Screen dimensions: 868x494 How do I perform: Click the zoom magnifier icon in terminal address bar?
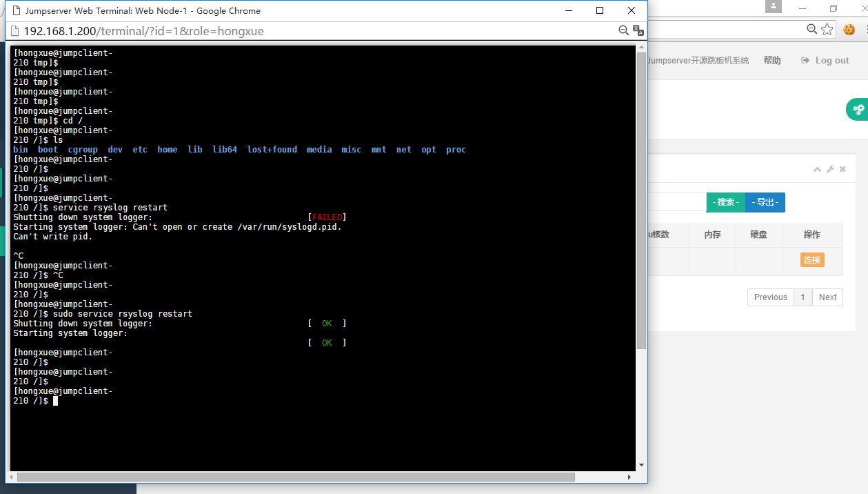[623, 30]
